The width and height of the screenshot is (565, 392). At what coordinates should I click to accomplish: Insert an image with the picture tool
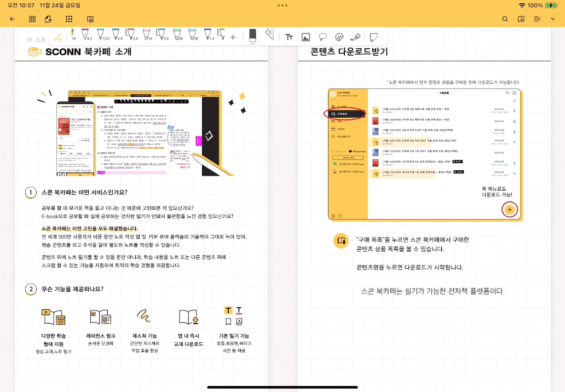click(x=305, y=37)
